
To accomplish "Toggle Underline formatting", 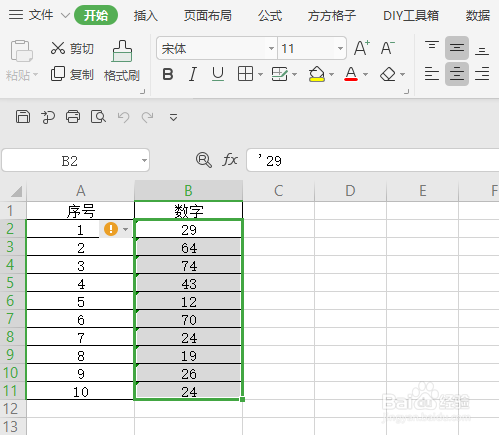I will coord(218,74).
